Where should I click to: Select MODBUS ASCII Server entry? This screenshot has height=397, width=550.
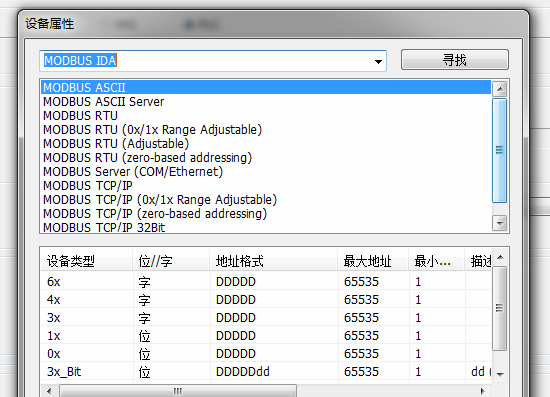[266, 102]
